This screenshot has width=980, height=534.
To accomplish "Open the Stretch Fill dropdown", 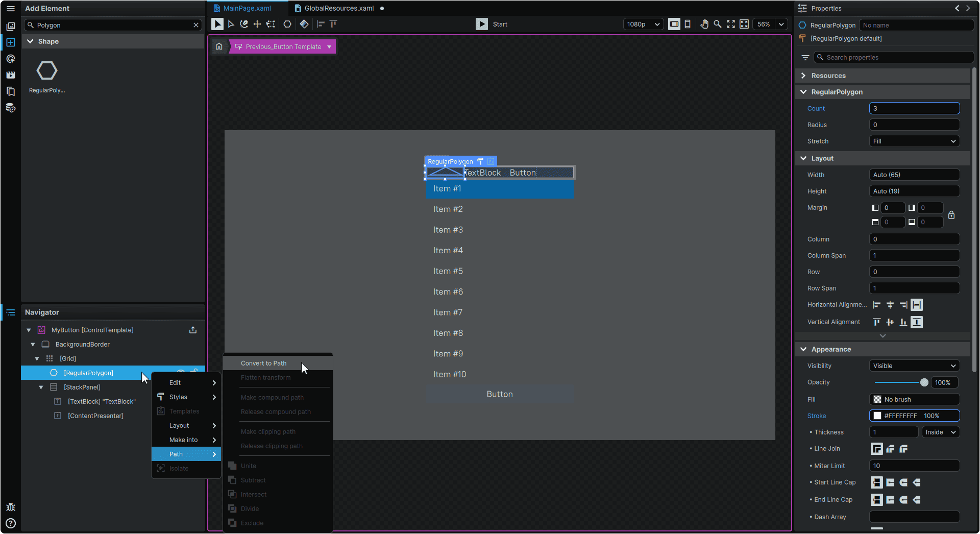I will (915, 141).
